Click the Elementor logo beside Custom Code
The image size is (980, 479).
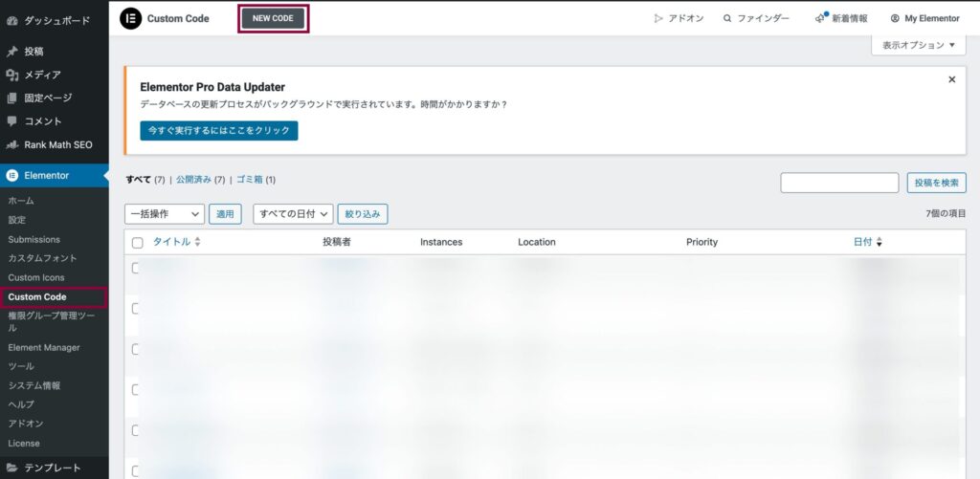pos(130,19)
